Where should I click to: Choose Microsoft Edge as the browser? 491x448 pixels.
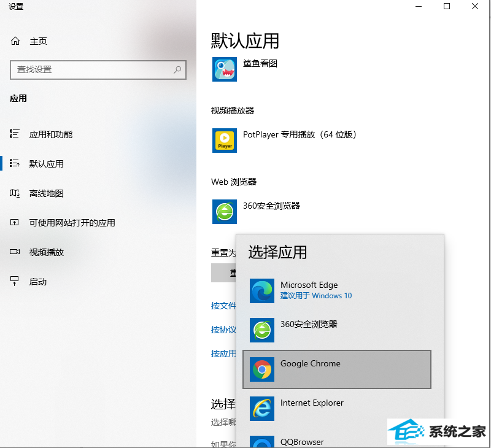tap(337, 291)
